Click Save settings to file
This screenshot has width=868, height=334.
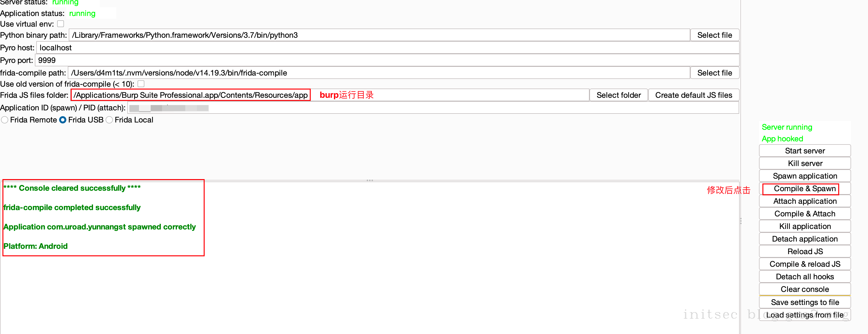805,302
